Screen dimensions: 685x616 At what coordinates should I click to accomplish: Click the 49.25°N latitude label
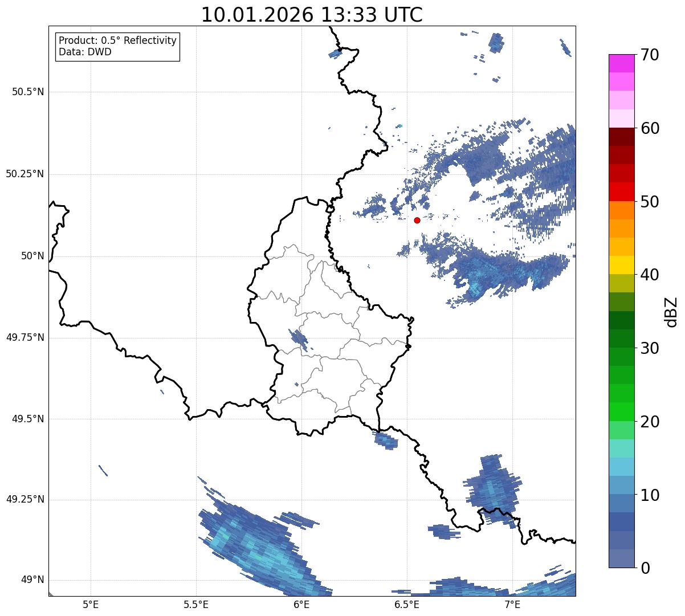click(25, 499)
